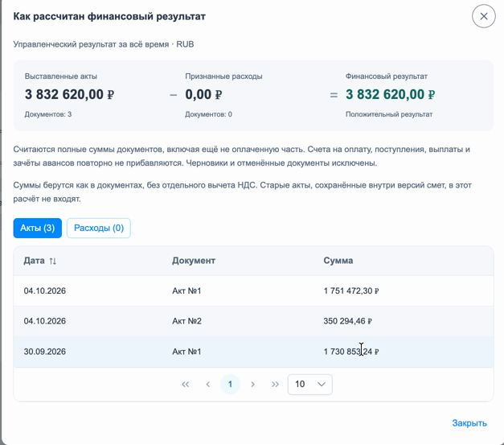Viewport: 504px width, 445px height.
Task: Click the Признанные расходы label
Action: click(x=223, y=76)
